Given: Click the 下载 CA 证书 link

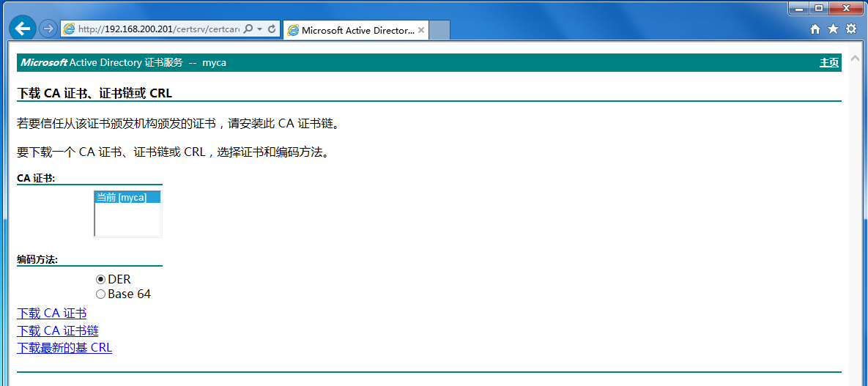Looking at the screenshot, I should pyautogui.click(x=51, y=313).
